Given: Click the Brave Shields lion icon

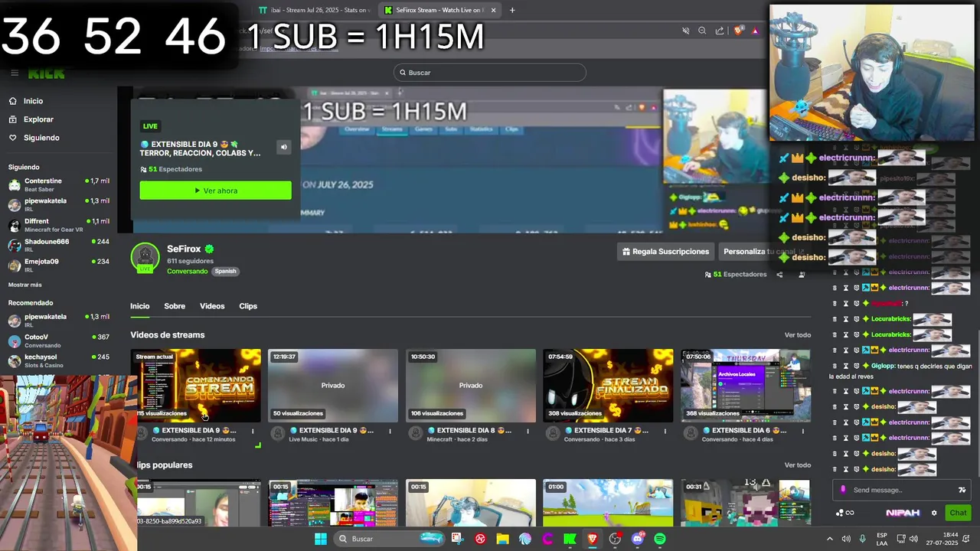Looking at the screenshot, I should pos(738,31).
